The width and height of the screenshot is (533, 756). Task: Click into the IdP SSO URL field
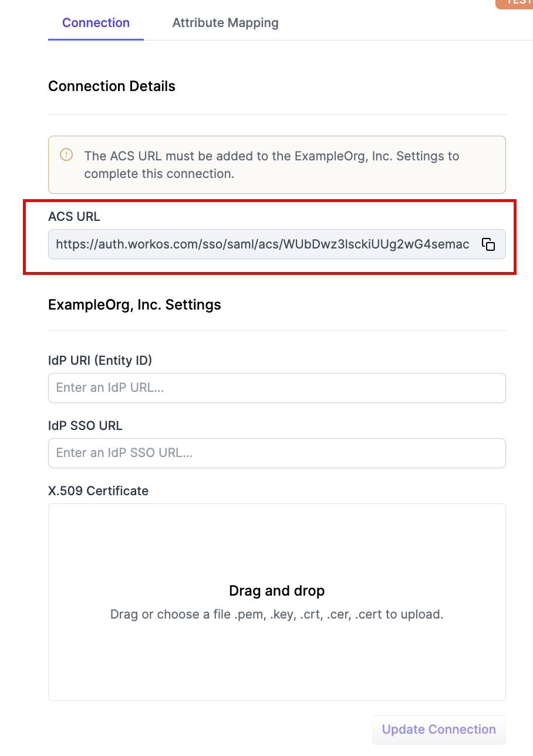click(x=276, y=453)
